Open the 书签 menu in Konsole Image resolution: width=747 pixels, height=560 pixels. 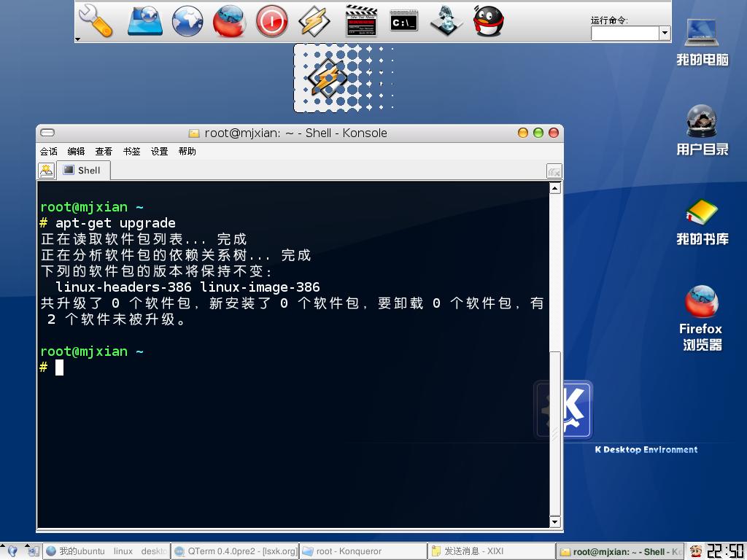131,152
